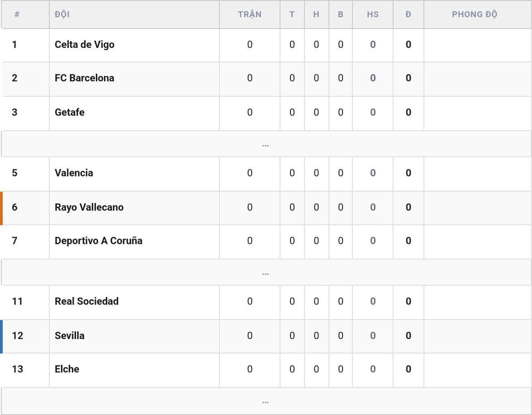The width and height of the screenshot is (532, 415).
Task: Click the Elche team name
Action: coord(67,369)
